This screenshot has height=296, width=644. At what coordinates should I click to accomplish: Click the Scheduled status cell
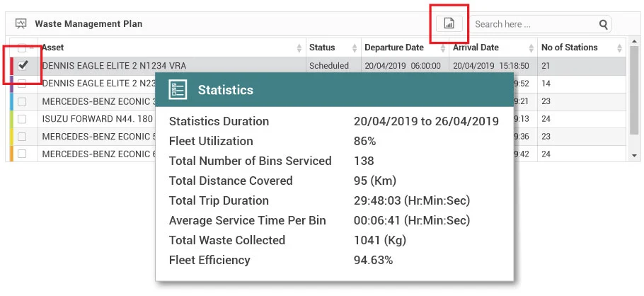pyautogui.click(x=329, y=66)
